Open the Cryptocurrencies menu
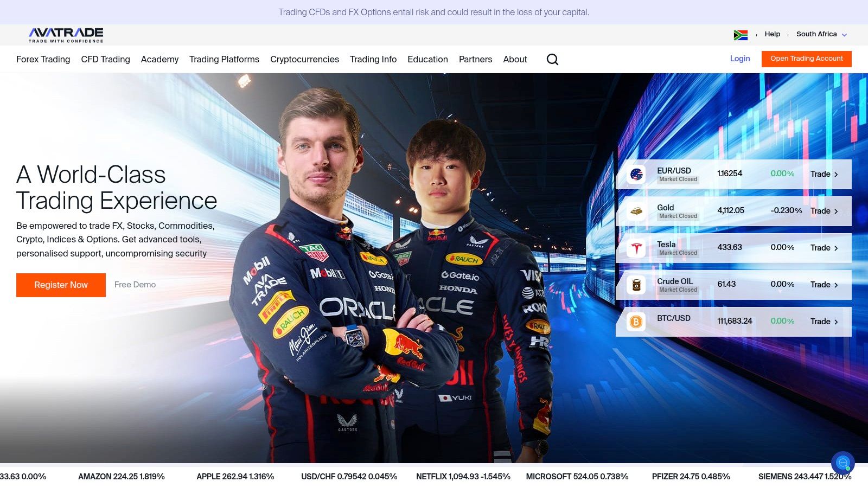The width and height of the screenshot is (868, 488). pyautogui.click(x=304, y=59)
